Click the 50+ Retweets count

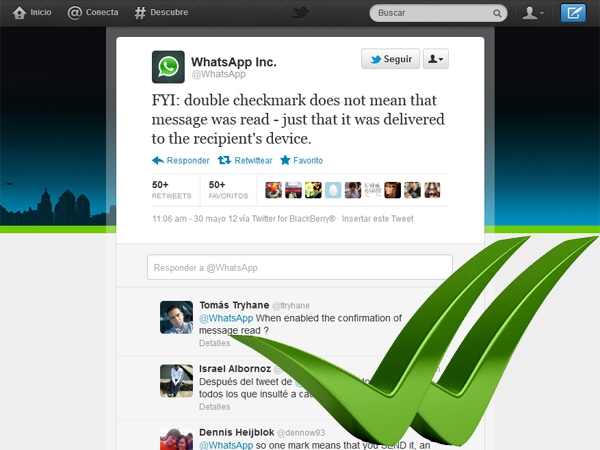(x=171, y=190)
